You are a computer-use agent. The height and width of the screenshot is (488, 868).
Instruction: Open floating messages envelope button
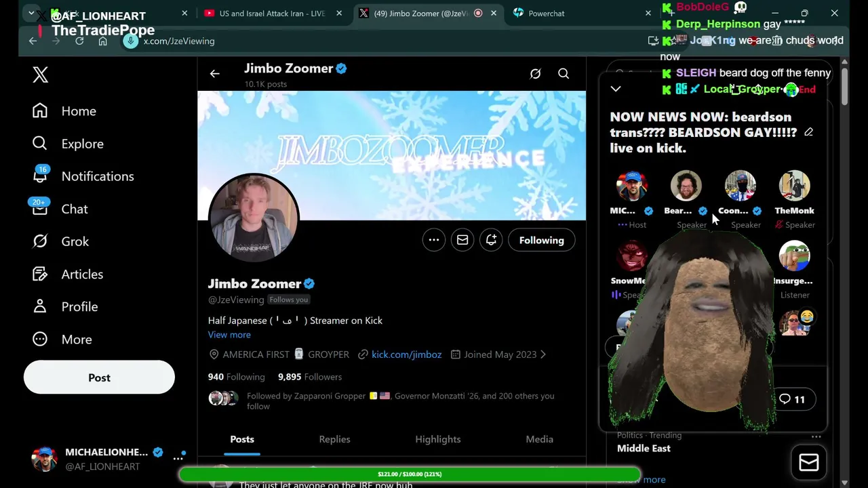point(808,462)
